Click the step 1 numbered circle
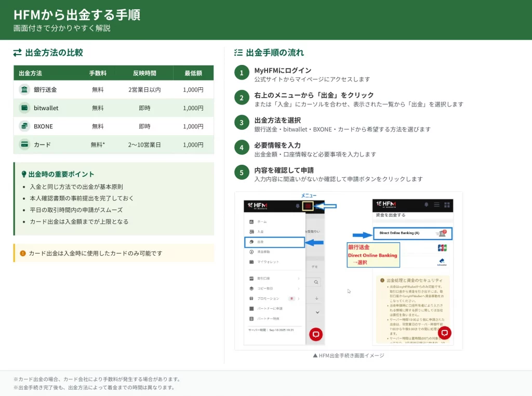This screenshot has height=396, width=532. pos(242,72)
